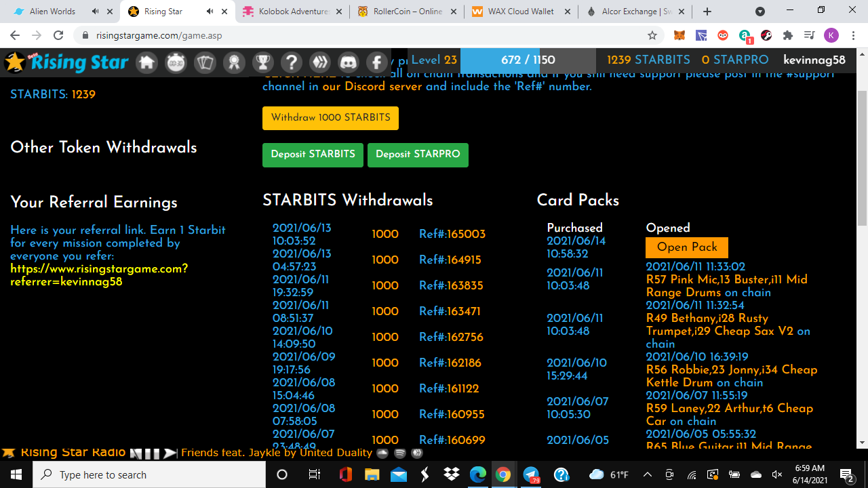Open MetaMask extension
868x488 pixels.
tap(679, 35)
